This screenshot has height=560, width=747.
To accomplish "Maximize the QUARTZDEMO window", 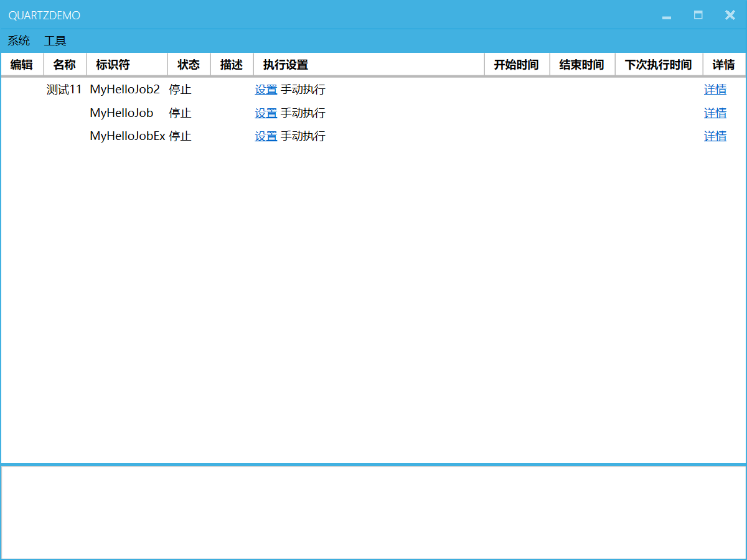I will coord(698,15).
